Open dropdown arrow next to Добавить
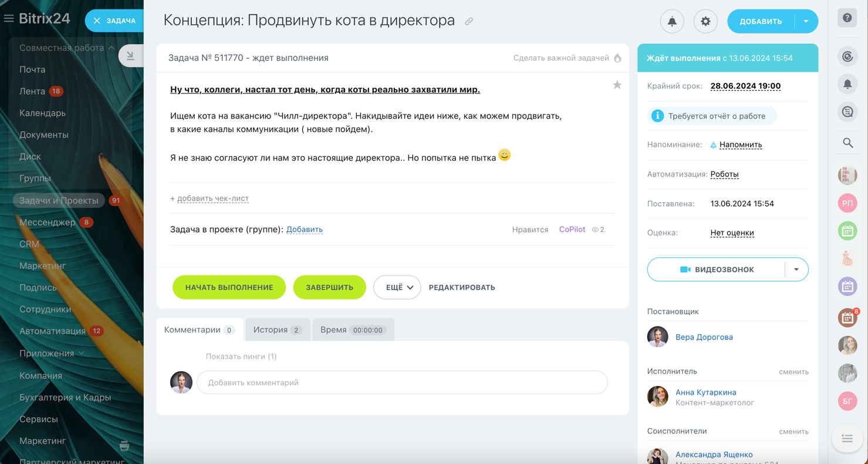868x464 pixels. pyautogui.click(x=806, y=22)
